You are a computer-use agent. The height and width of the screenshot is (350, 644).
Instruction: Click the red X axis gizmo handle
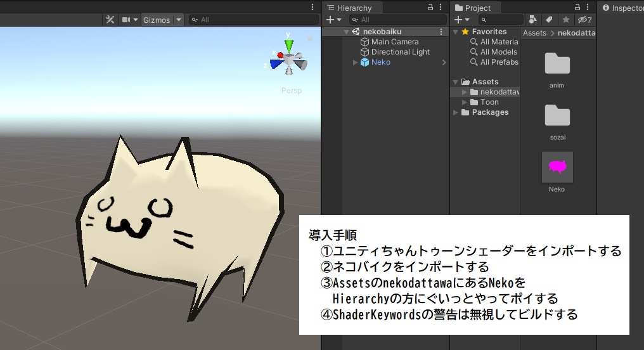click(x=281, y=55)
